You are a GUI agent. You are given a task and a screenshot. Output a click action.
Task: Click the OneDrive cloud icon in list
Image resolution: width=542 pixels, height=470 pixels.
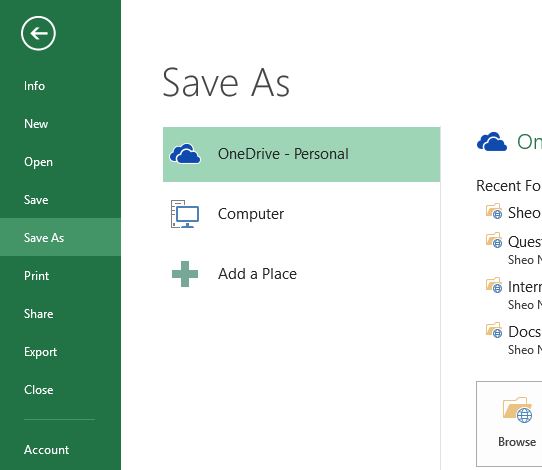[x=185, y=154]
